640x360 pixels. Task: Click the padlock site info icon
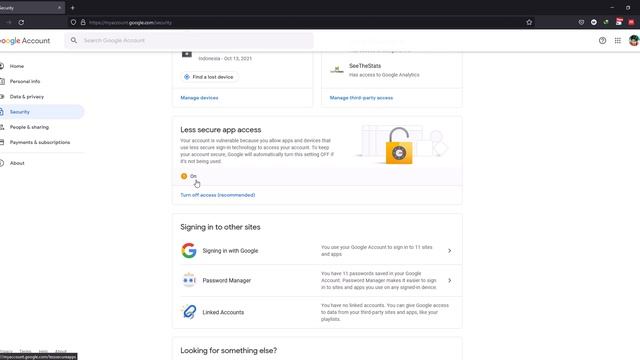[x=83, y=22]
